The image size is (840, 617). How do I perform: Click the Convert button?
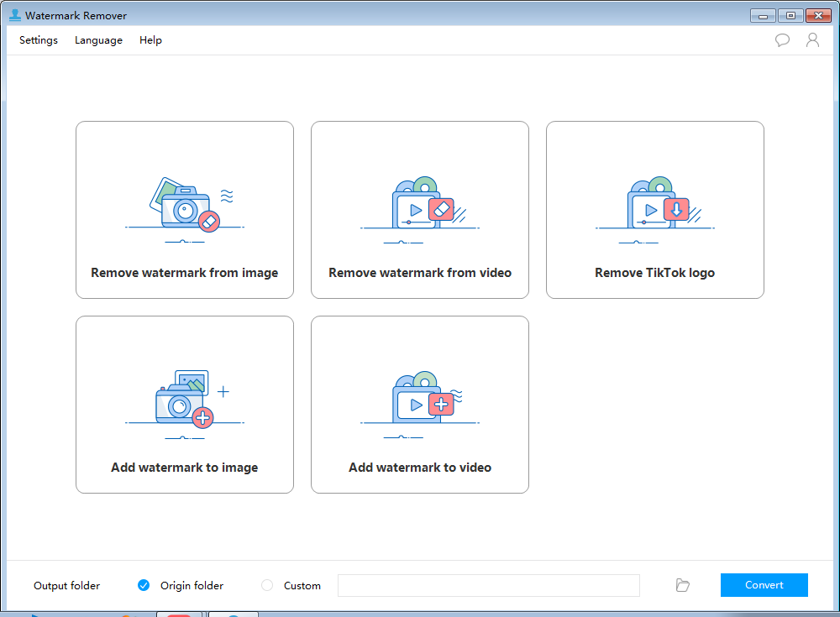764,585
